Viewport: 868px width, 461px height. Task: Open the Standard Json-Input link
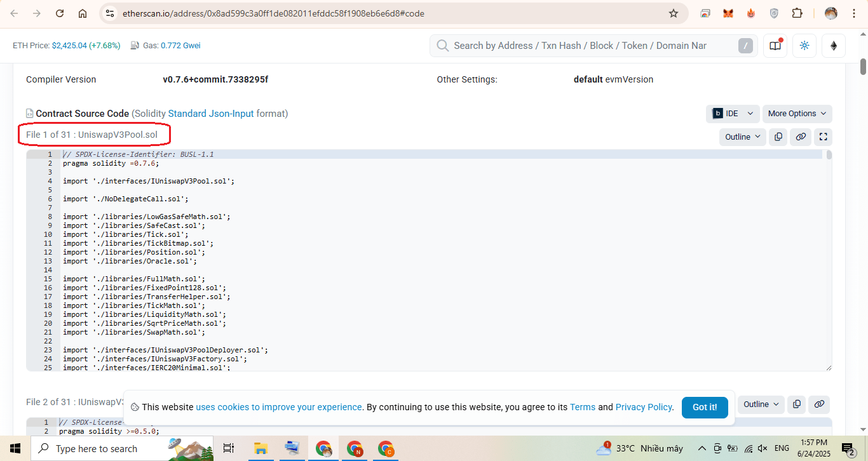coord(211,114)
